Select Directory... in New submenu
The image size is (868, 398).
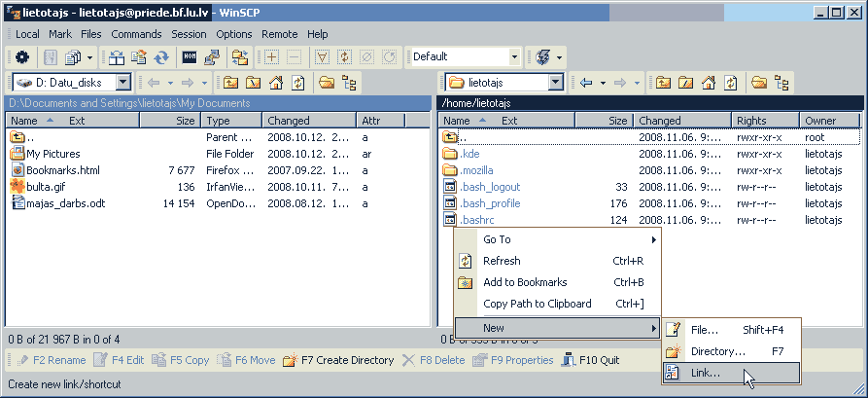pos(731,351)
